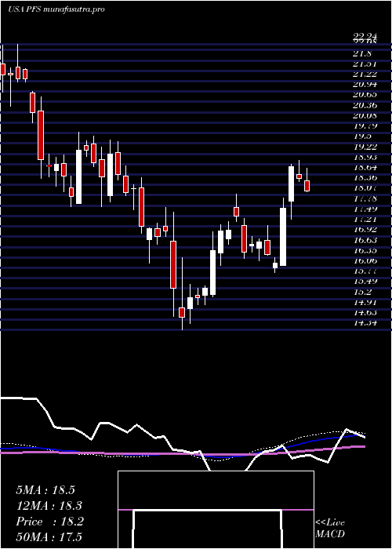Image resolution: width=392 pixels, height=549 pixels.
Task: Select the 12MA : 18.3 value
Action: tap(49, 506)
